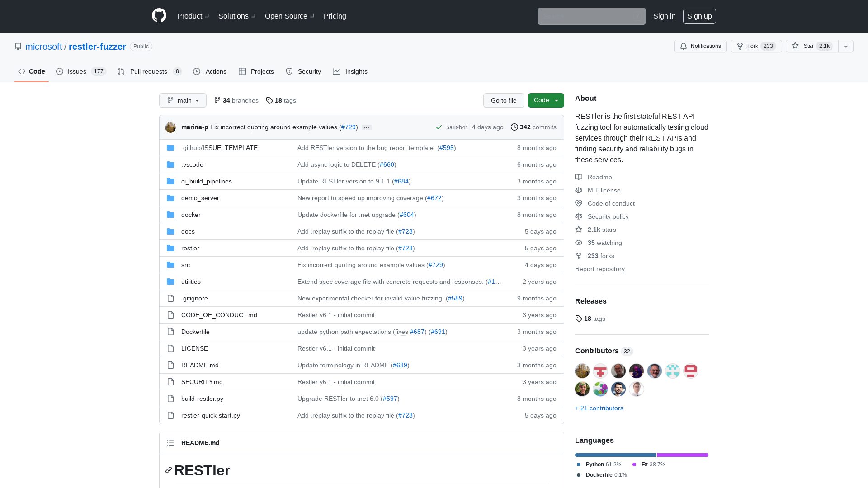Open the Projects tab
This screenshot has height=488, width=868.
click(x=256, y=71)
